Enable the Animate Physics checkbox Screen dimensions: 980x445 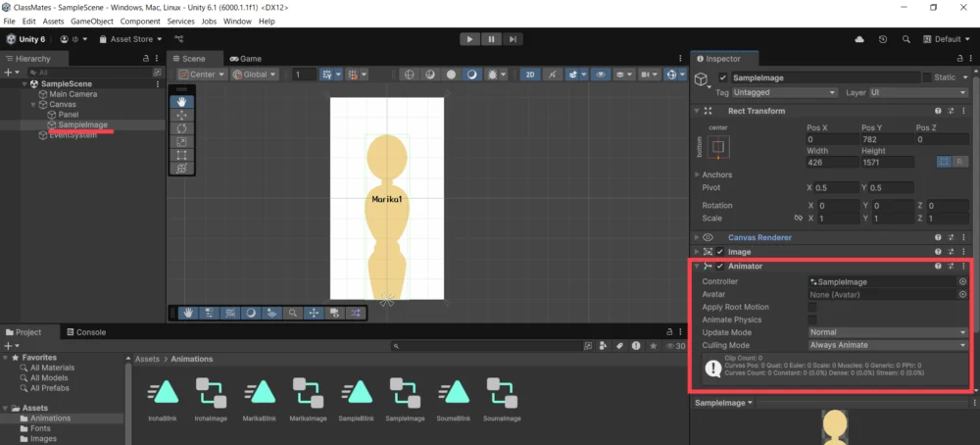[x=811, y=320]
